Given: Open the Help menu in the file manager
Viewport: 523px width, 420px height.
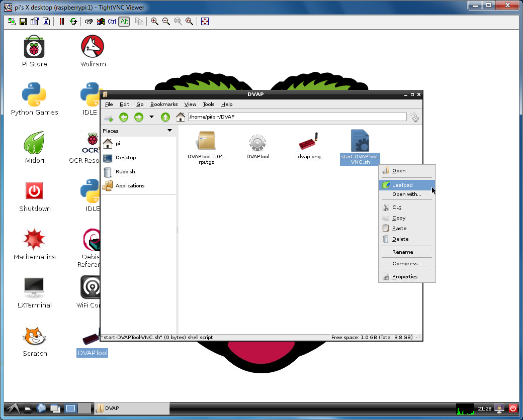Looking at the screenshot, I should point(227,104).
